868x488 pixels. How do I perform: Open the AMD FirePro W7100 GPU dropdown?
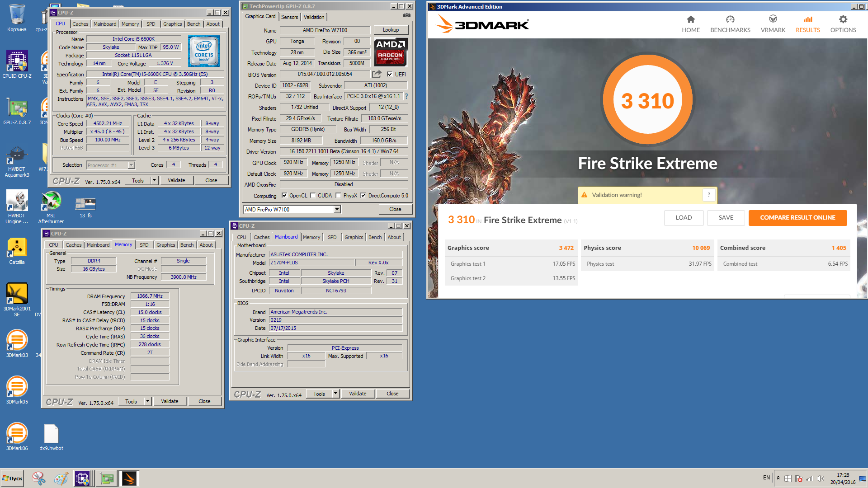point(337,209)
